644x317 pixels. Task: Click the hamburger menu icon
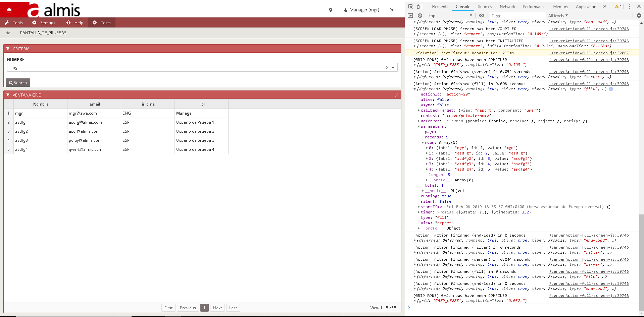coord(9,10)
